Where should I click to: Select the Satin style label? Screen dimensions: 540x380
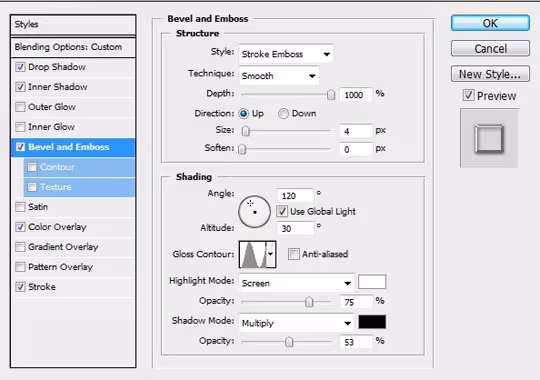[38, 207]
